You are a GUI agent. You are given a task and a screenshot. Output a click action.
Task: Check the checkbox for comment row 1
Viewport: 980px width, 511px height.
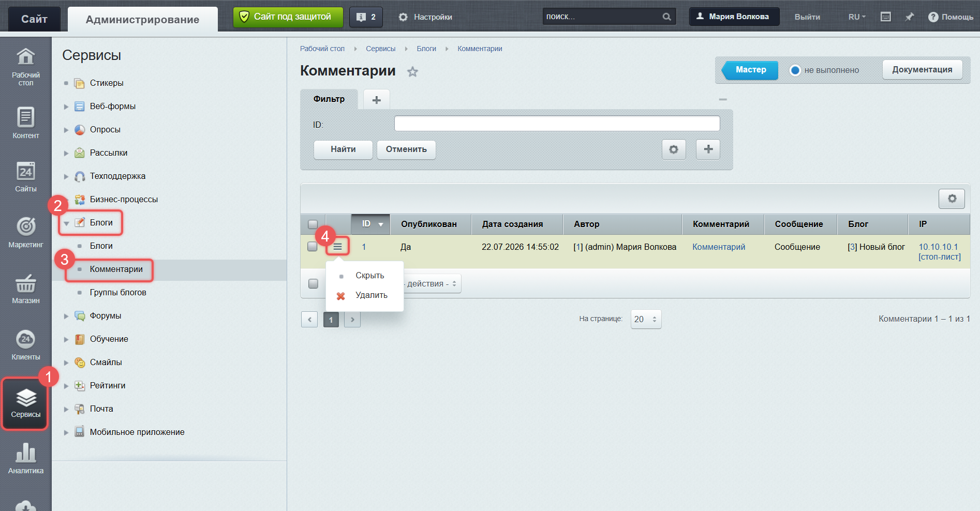point(313,247)
